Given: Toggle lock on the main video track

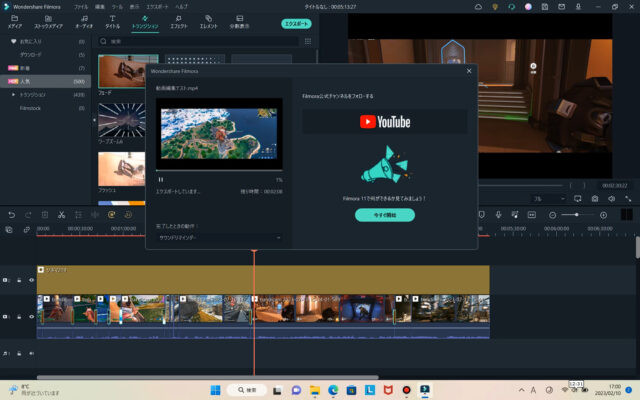Looking at the screenshot, I should [19, 317].
